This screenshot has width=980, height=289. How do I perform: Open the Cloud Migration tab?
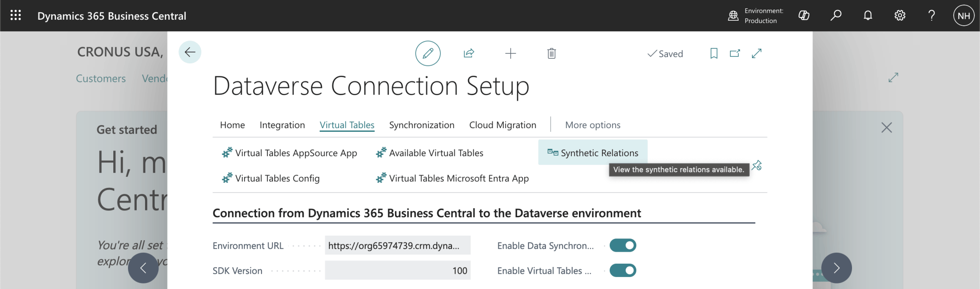click(x=502, y=125)
